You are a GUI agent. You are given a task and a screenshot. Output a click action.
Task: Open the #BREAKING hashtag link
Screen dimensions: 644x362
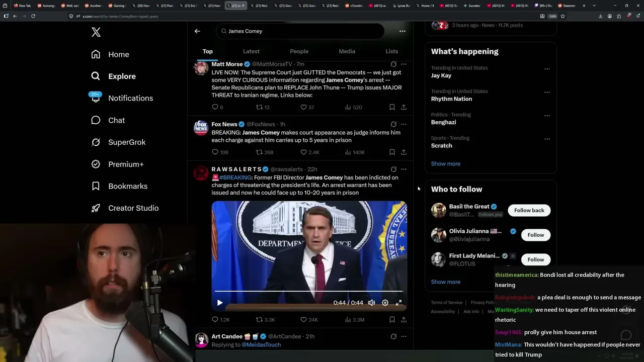click(x=235, y=177)
